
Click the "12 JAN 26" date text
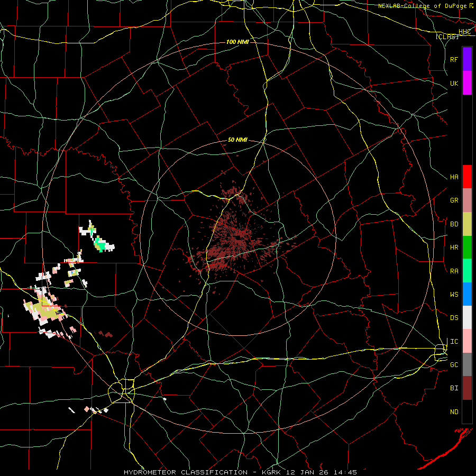[x=307, y=472]
